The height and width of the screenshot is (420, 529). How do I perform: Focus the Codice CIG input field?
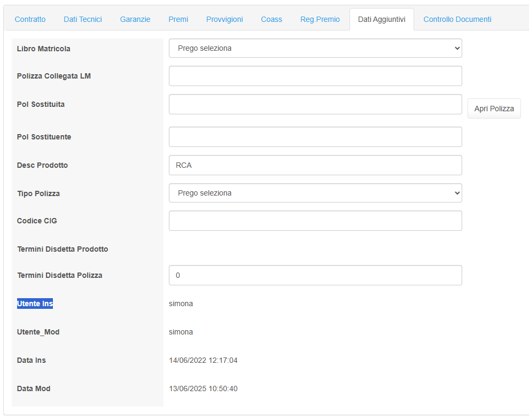(315, 221)
